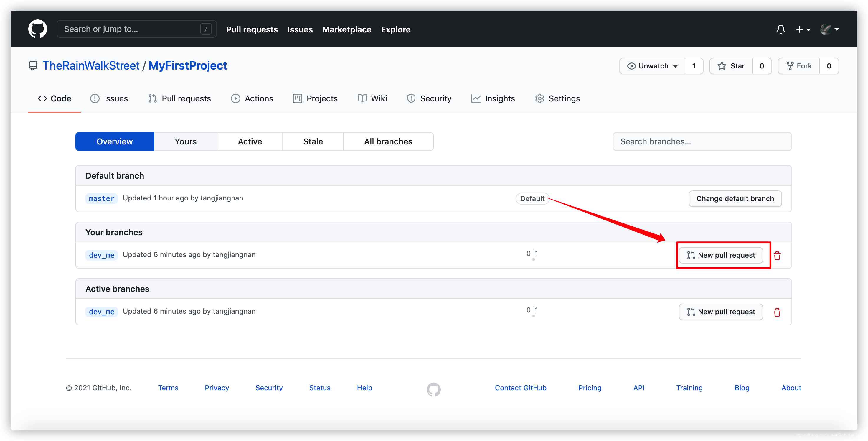Screen dimensions: 868x441
Task: Star the repository
Action: coord(731,66)
